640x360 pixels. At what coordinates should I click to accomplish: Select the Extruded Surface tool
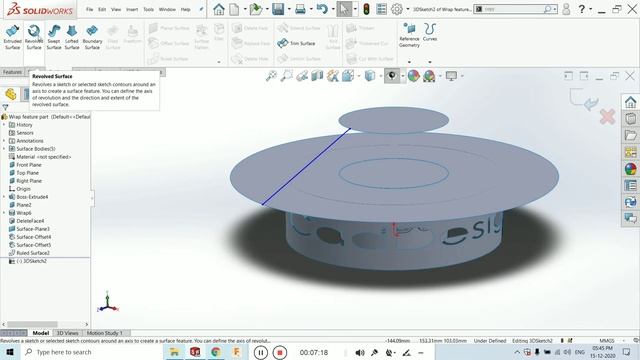coord(13,37)
